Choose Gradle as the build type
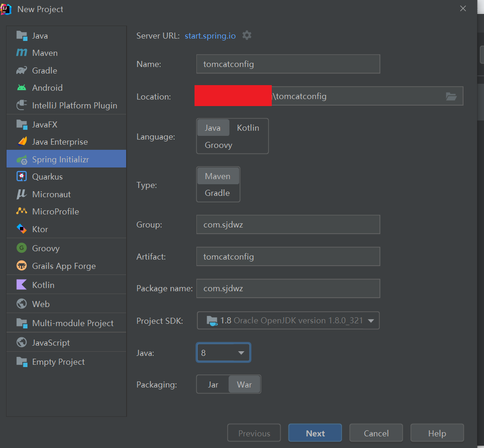Screen dimensions: 484x448 coord(217,193)
